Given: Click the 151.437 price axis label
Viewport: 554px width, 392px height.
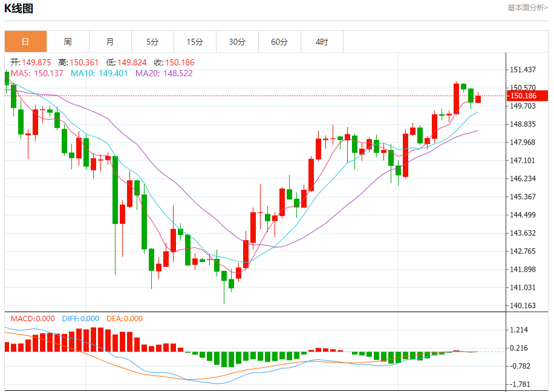Looking at the screenshot, I should tap(523, 70).
